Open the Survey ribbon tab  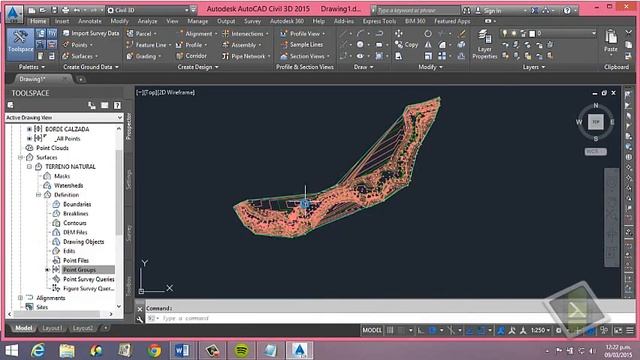pyautogui.click(x=252, y=21)
